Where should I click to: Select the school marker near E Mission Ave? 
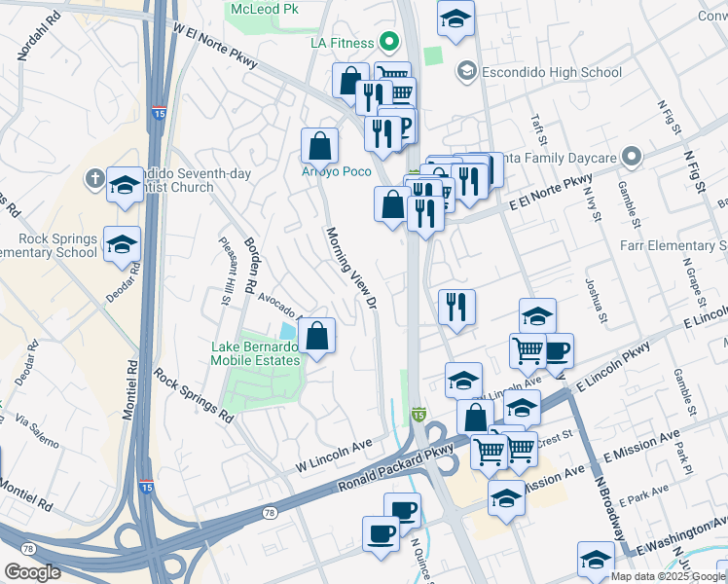(x=506, y=498)
